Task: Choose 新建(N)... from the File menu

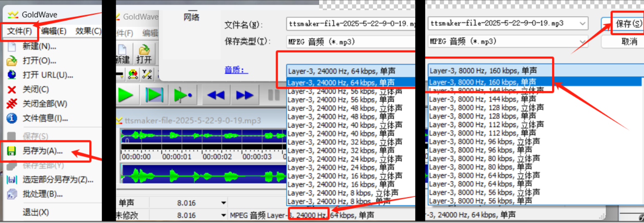Action: (x=39, y=46)
